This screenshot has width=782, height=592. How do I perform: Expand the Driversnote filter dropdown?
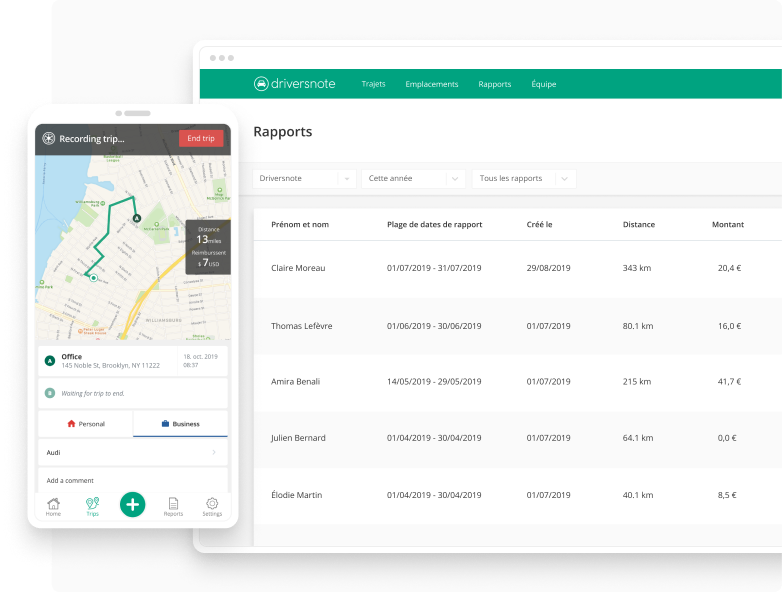[x=304, y=179]
